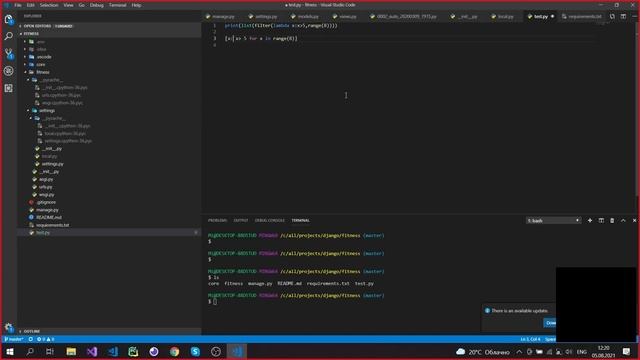Open Windows search from taskbar
Image resolution: width=640 pixels, height=360 pixels.
point(30,351)
